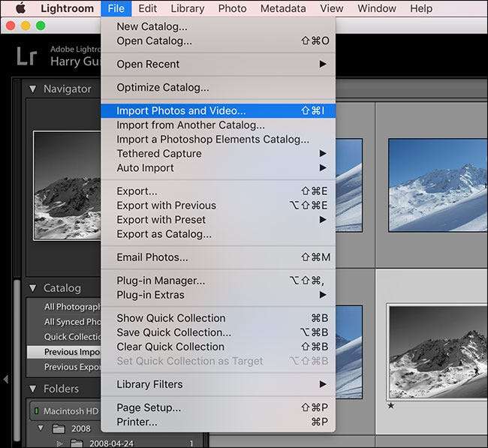The width and height of the screenshot is (488, 448).
Task: Collapse the Navigator panel
Action: click(x=32, y=89)
